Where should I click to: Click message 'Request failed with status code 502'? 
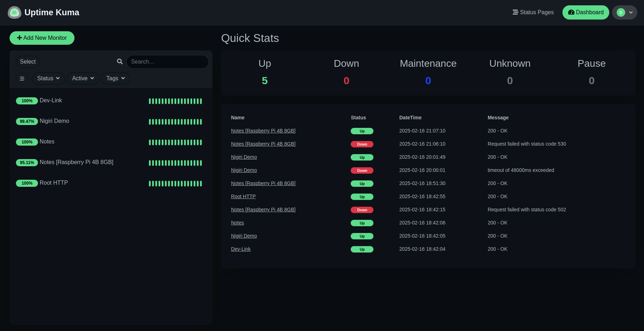(x=527, y=210)
